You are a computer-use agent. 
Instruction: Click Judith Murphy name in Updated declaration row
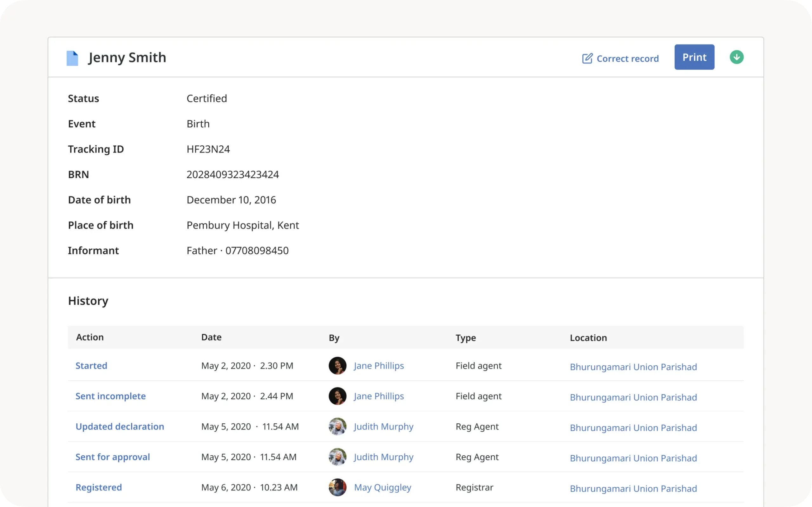(383, 427)
